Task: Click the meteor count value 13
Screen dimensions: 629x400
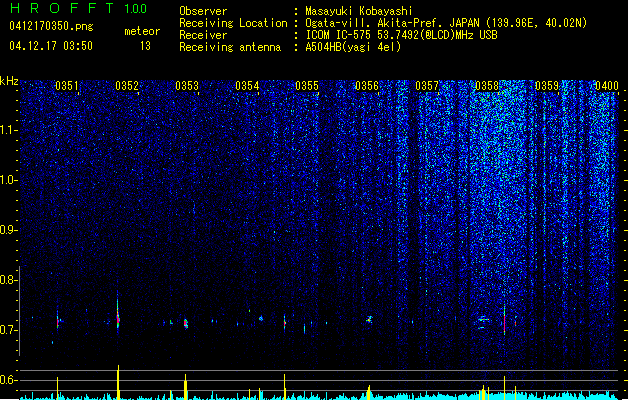Action: click(x=145, y=46)
